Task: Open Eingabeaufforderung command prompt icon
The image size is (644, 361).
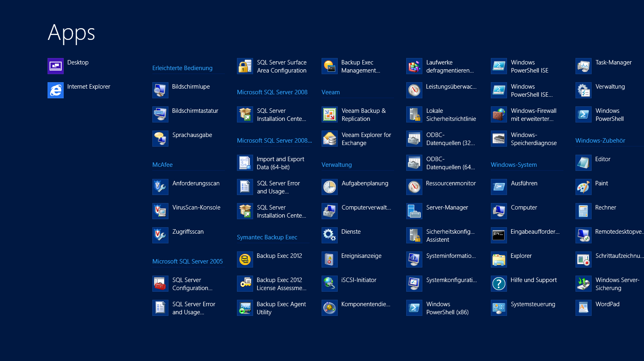Action: click(x=499, y=235)
